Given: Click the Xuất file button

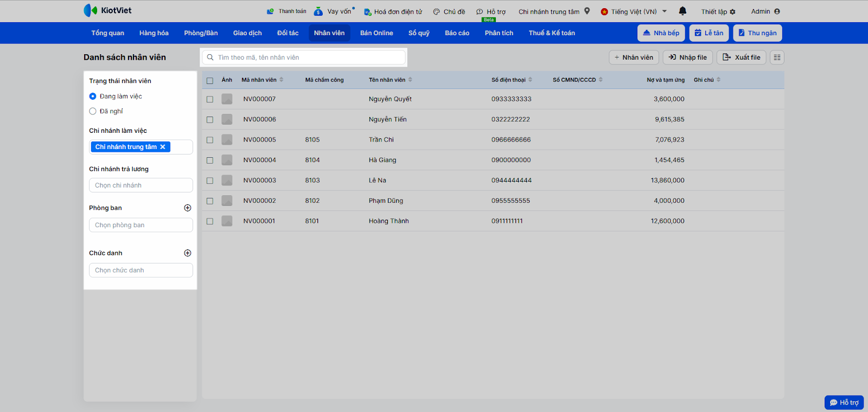Looking at the screenshot, I should 742,57.
